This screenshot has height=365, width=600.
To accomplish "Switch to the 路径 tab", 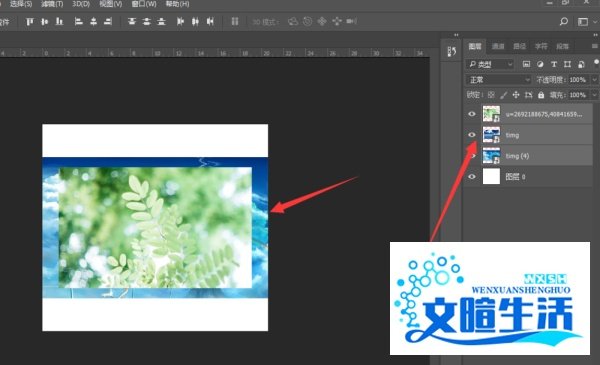I will pos(519,46).
